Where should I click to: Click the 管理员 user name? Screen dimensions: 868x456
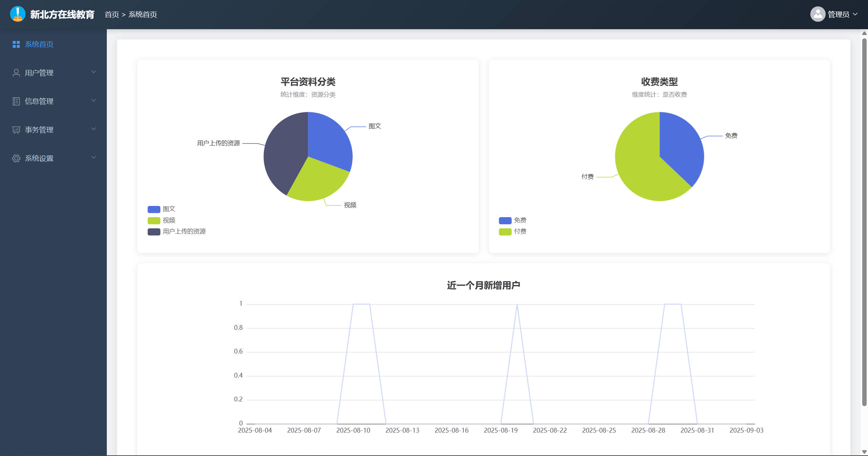tap(839, 14)
